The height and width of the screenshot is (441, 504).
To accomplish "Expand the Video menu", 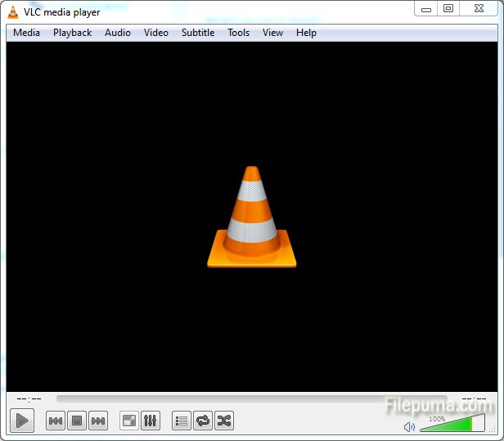I will point(155,33).
